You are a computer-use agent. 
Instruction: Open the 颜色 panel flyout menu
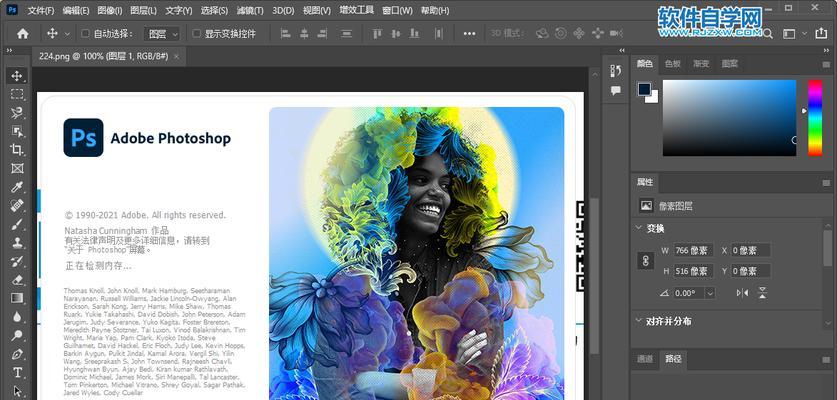(x=826, y=64)
